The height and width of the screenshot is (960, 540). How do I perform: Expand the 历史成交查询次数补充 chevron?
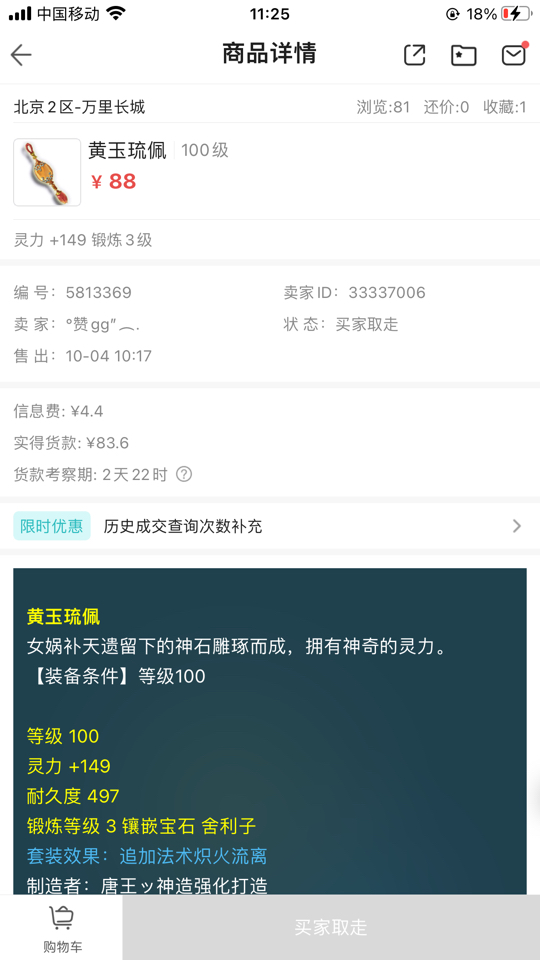coord(517,526)
